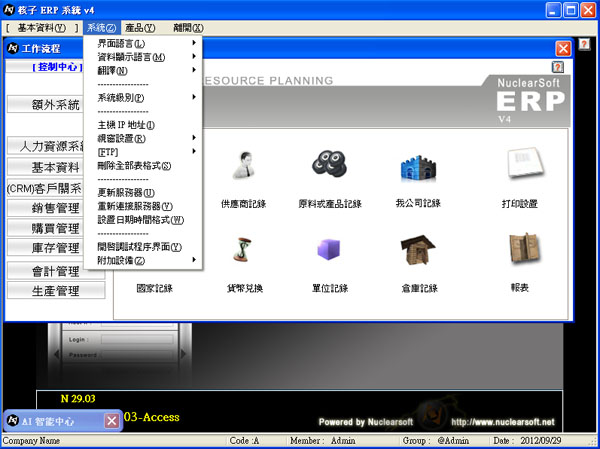The image size is (600, 449).
Task: Open the 單位記錄 purple cube icon
Action: [329, 249]
